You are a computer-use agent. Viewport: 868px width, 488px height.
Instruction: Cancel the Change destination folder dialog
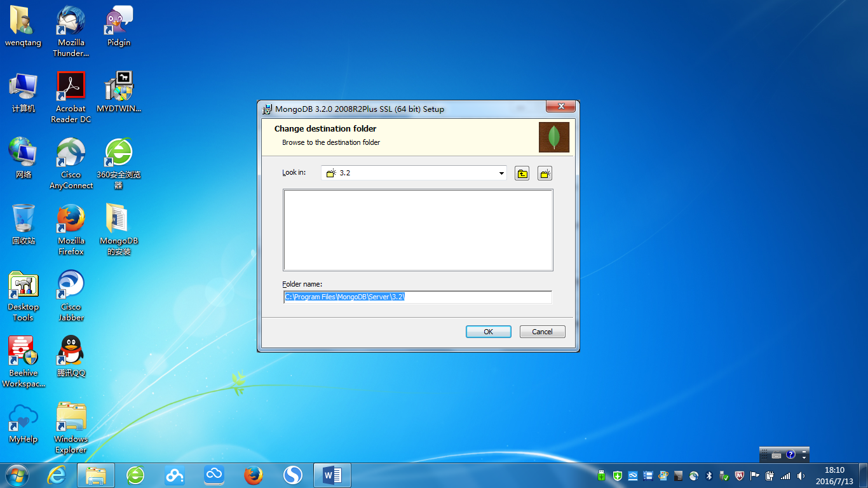coord(542,332)
